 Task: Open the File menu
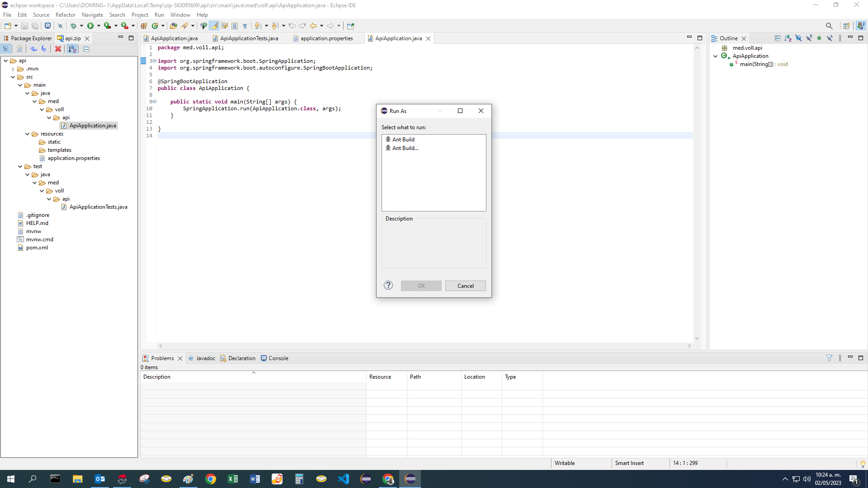pos(7,14)
